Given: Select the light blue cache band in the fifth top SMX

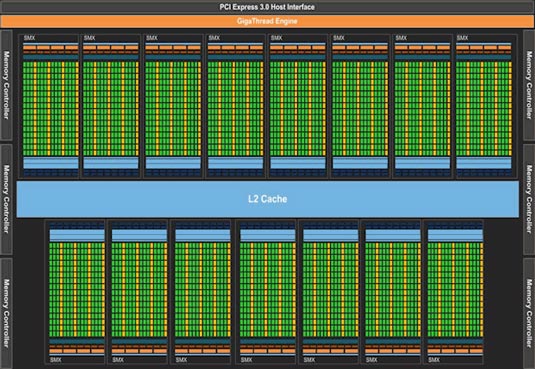Looking at the screenshot, I should (x=298, y=163).
